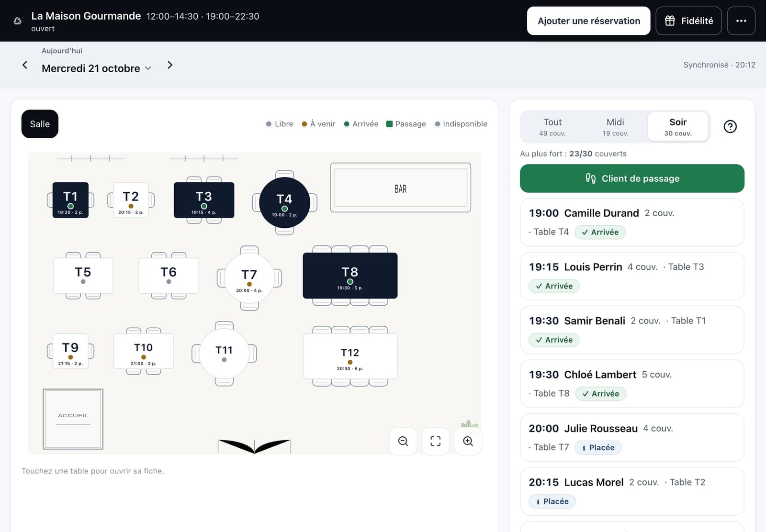This screenshot has height=532, width=766.
Task: Fit floor plan to screen
Action: point(436,441)
